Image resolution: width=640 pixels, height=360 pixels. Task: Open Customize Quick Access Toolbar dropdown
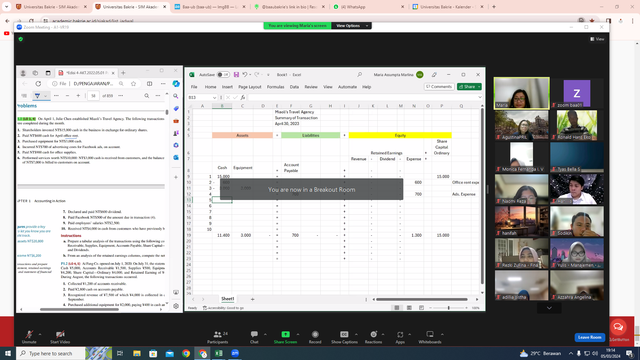[x=268, y=75]
